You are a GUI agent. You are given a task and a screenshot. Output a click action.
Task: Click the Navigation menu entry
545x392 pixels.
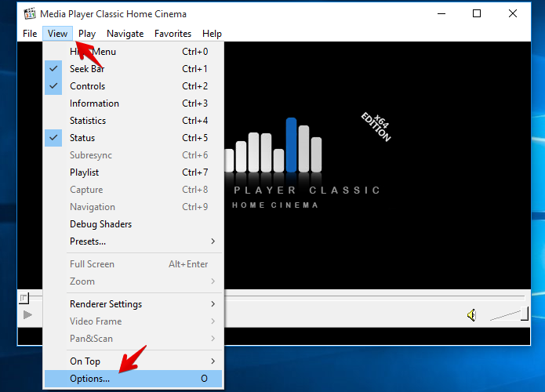tap(133, 207)
